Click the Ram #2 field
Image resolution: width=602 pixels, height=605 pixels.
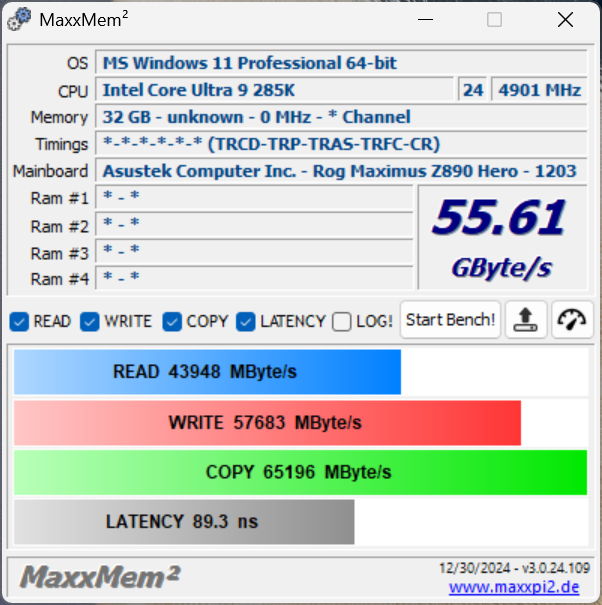click(x=254, y=225)
